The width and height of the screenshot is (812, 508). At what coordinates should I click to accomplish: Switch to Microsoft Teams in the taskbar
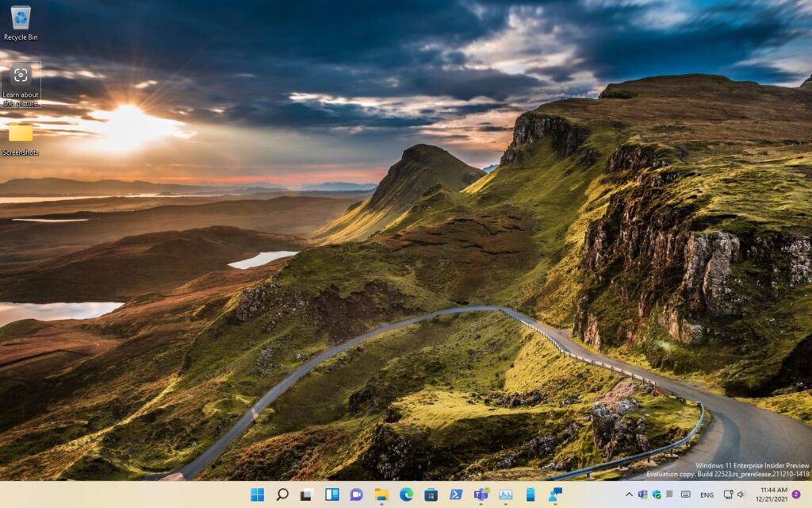pos(481,495)
